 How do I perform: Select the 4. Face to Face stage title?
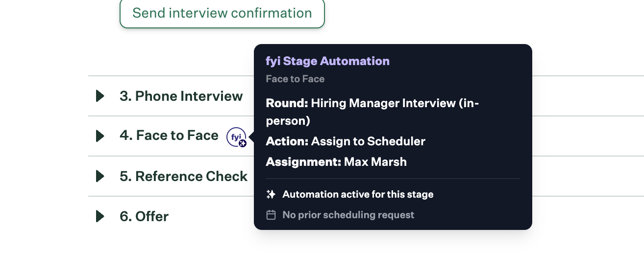point(169,136)
